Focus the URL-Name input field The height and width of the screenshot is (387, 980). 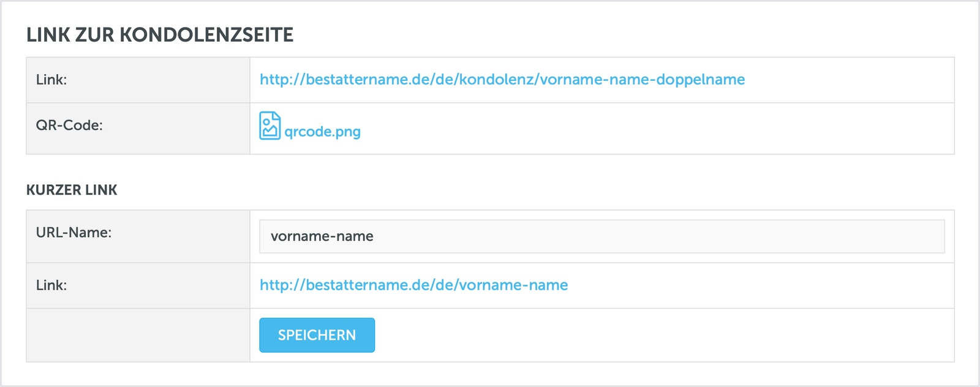coord(601,236)
